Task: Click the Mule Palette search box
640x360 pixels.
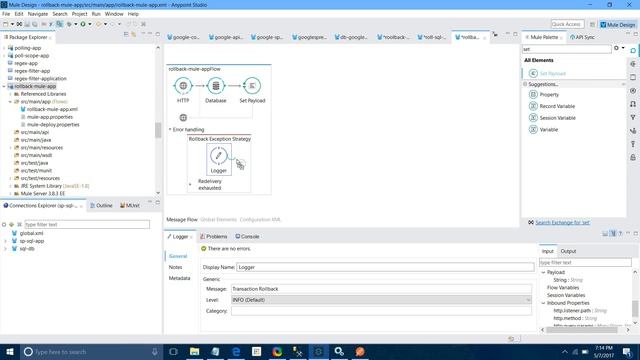Action: tap(567, 49)
